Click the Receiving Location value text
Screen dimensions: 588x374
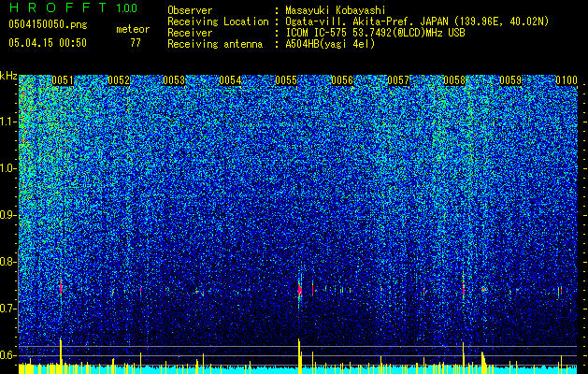(417, 22)
